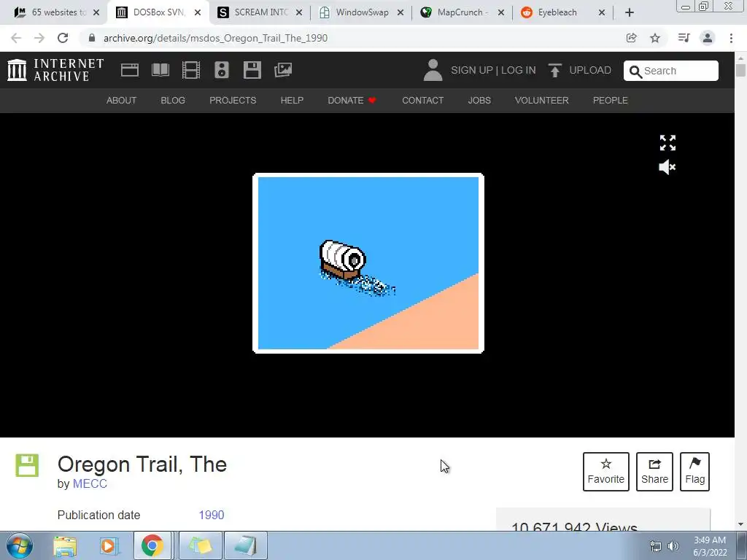Image resolution: width=747 pixels, height=560 pixels.
Task: Open the DONATE link
Action: [352, 101]
